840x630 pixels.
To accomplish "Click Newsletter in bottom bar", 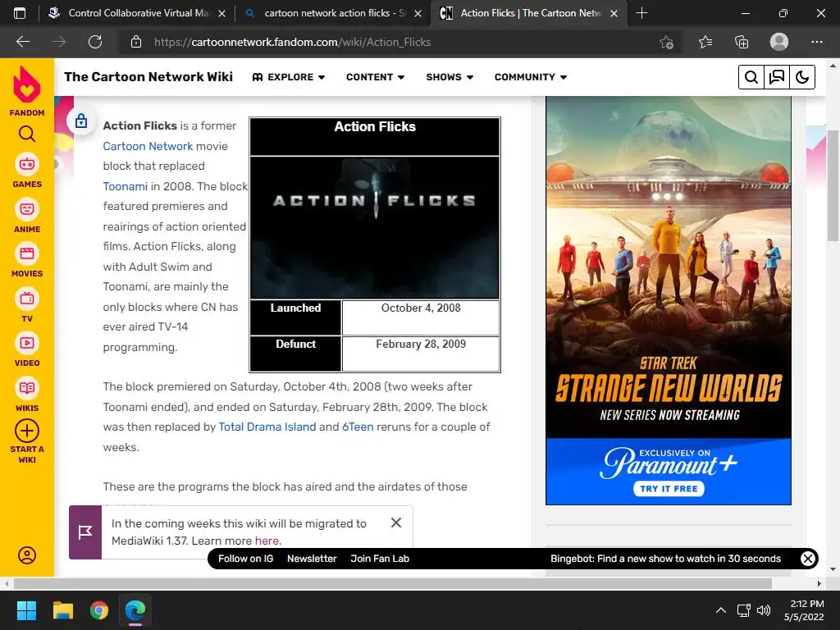I will (312, 558).
